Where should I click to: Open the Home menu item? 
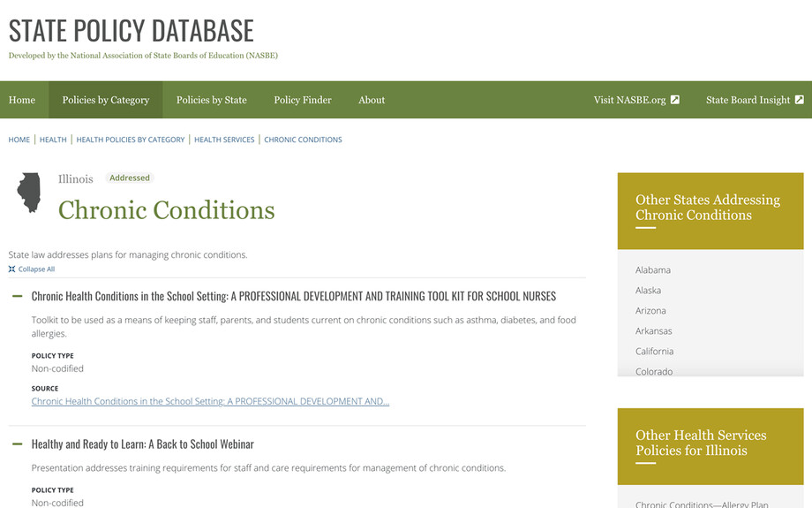click(x=22, y=100)
